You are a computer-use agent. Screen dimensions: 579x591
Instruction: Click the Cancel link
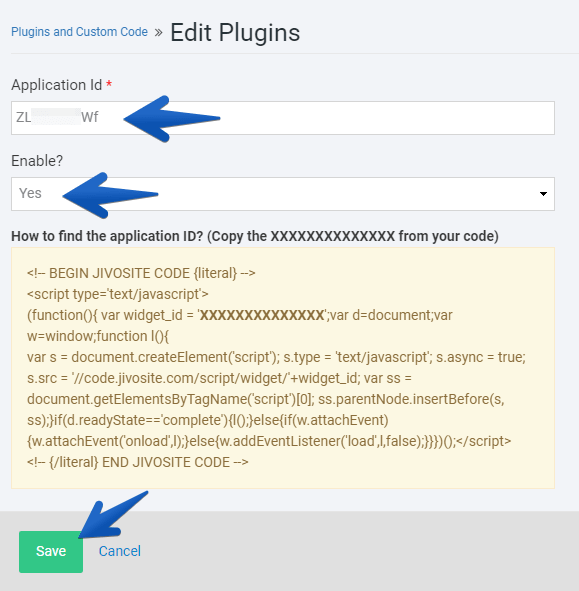(119, 551)
